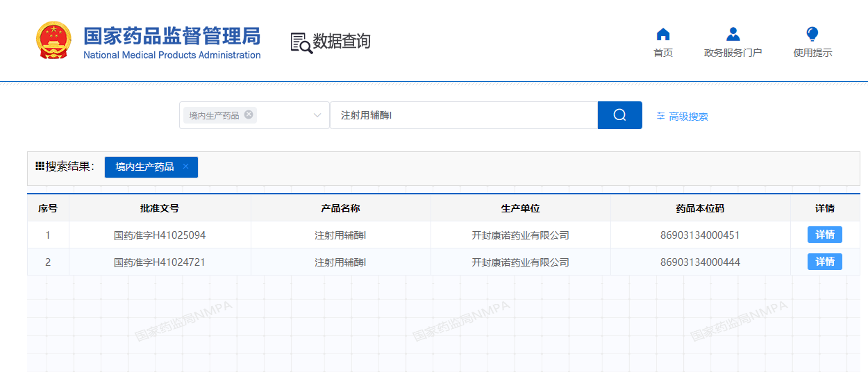Show 使用提示 lightbulb tips icon
This screenshot has height=372, width=868.
tap(812, 34)
